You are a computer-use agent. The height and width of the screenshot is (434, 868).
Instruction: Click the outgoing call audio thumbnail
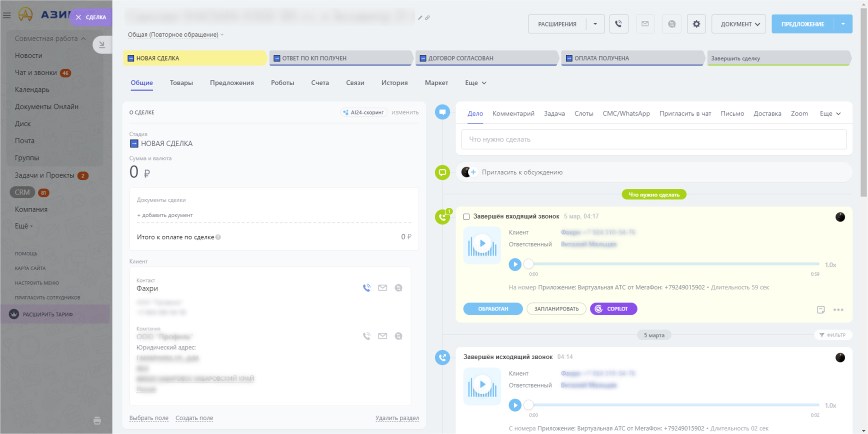pos(482,386)
